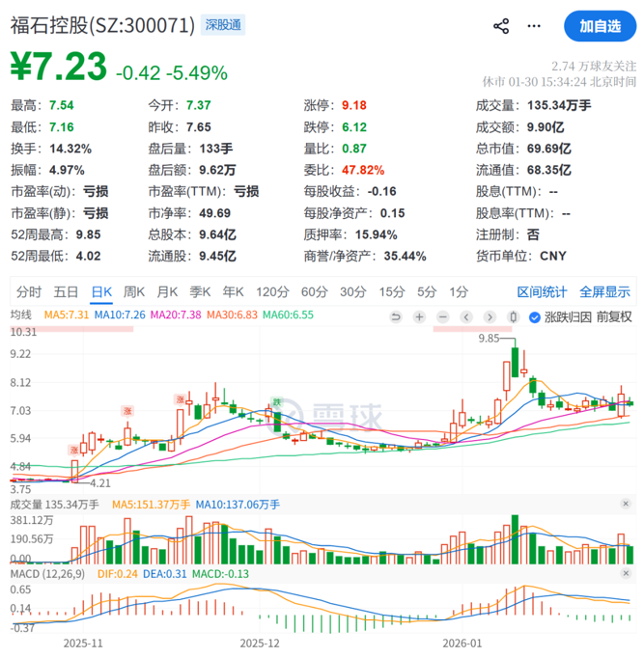Open the MACD panel settings gear
This screenshot has height=658, width=644.
tap(626, 574)
